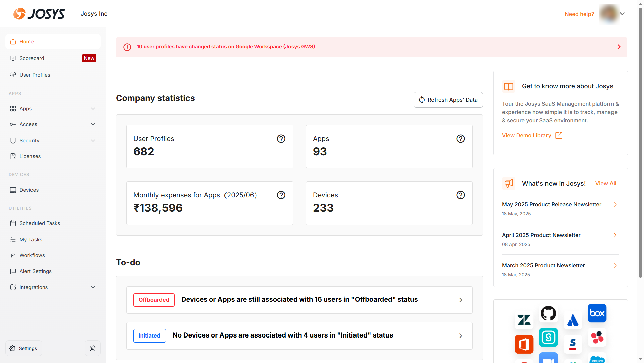Image resolution: width=644 pixels, height=363 pixels.
Task: Click the Box app icon
Action: coord(597,313)
